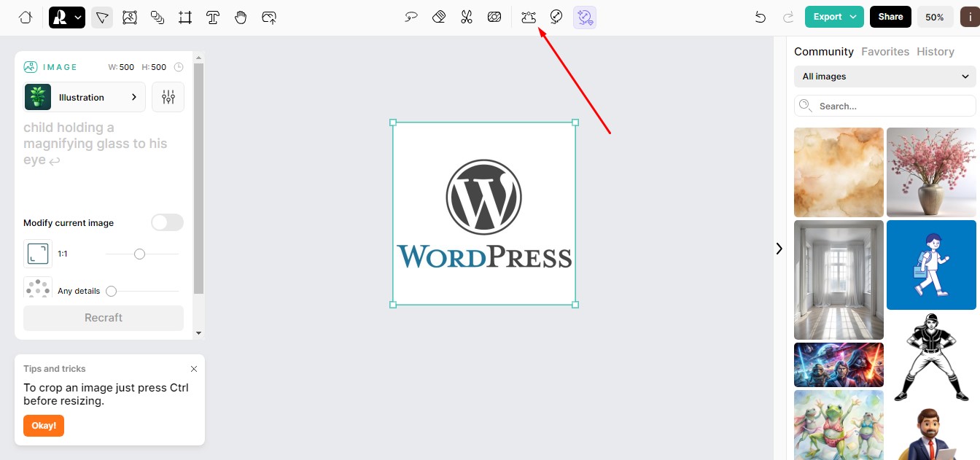Select the Lasso tool

(411, 15)
